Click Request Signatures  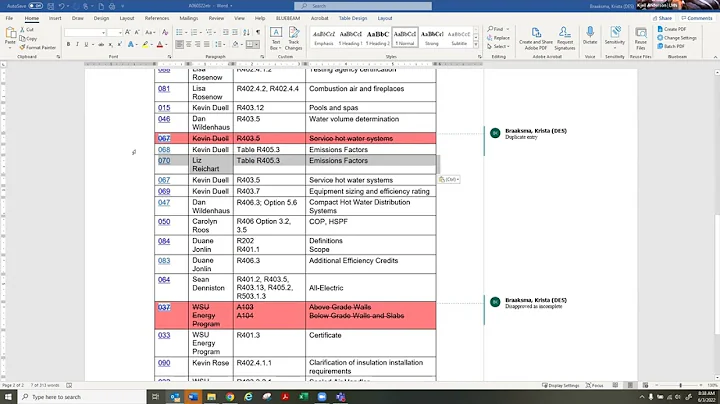point(565,39)
